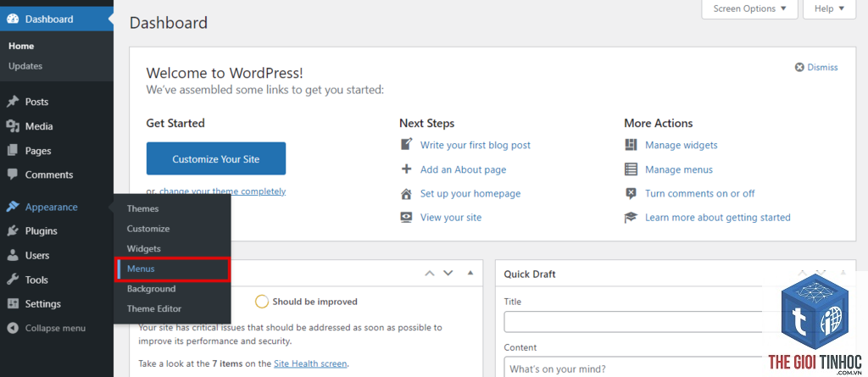Screen dimensions: 868x377
Task: Click the Dashboard gauge icon
Action: (x=12, y=19)
